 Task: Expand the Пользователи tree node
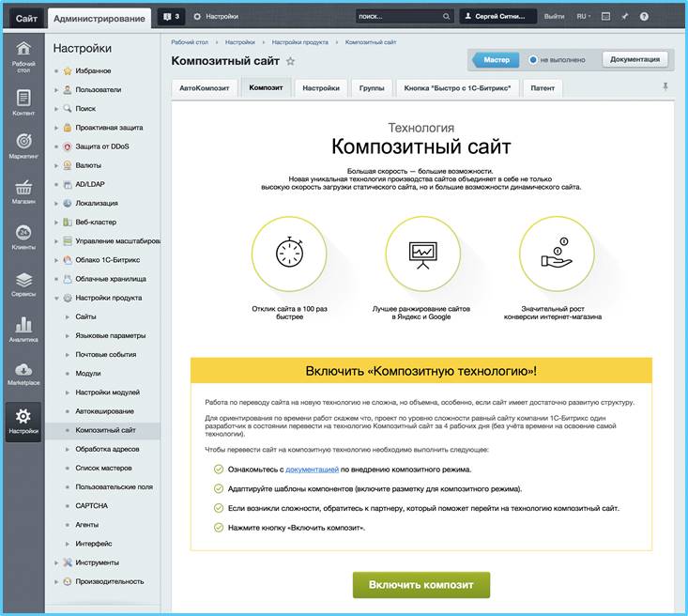click(x=56, y=90)
